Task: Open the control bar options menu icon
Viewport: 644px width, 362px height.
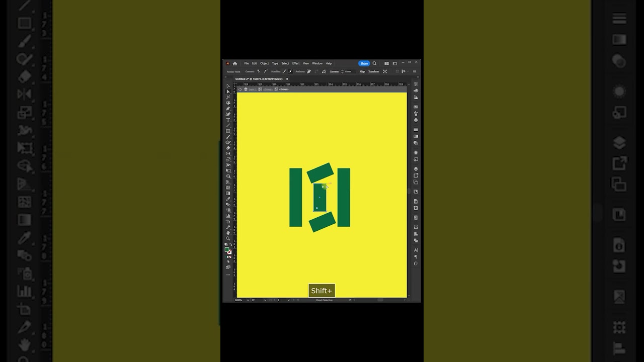Action: 415,71
